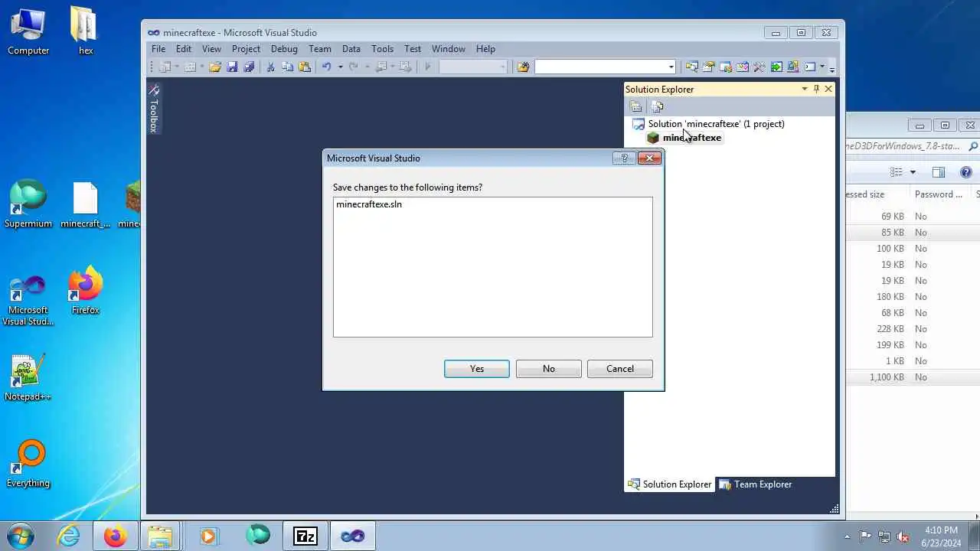Image resolution: width=980 pixels, height=551 pixels.
Task: Click the Save floppy disk icon
Action: coord(232,67)
